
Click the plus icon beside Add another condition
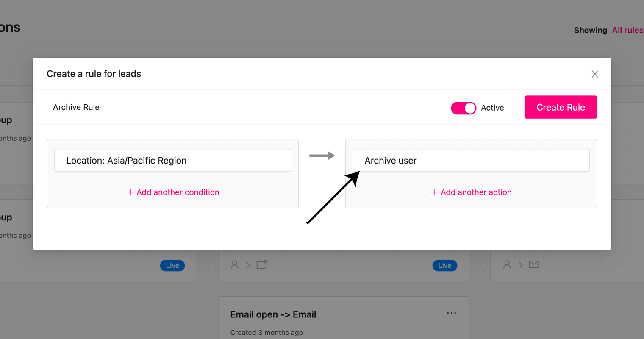point(130,192)
